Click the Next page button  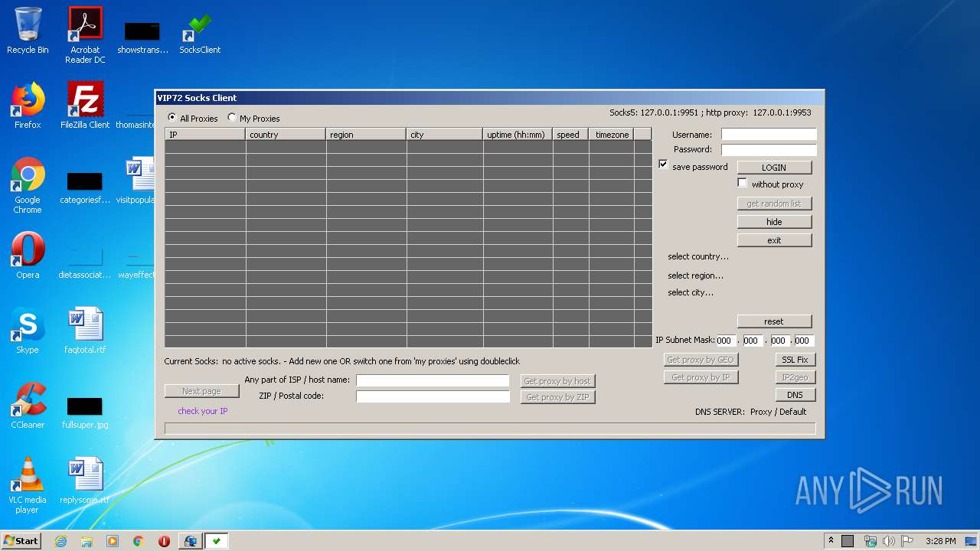point(201,391)
